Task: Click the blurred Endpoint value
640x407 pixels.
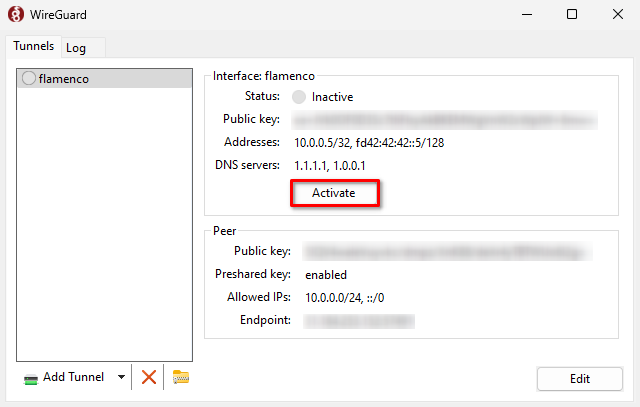Action: 359,321
